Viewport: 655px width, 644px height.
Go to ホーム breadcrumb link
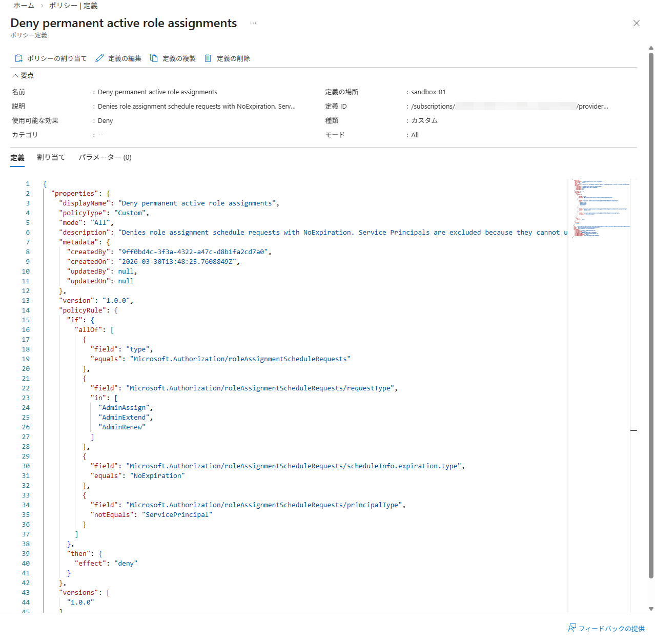24,6
